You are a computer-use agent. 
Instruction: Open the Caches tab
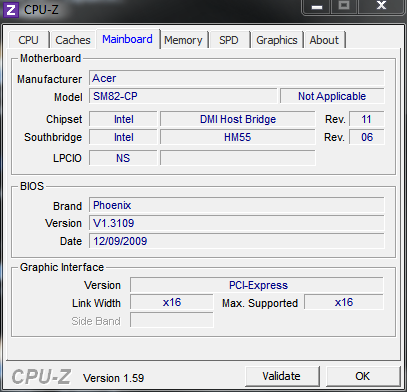(x=73, y=40)
